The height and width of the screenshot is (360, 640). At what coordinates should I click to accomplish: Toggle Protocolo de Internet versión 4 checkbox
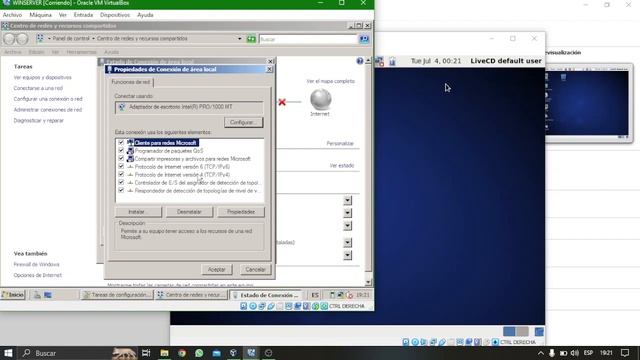coord(121,174)
